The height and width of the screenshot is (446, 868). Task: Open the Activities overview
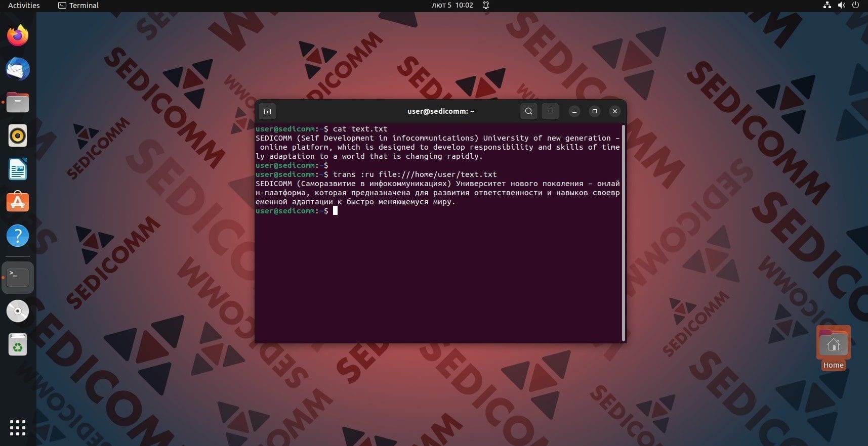coord(24,6)
